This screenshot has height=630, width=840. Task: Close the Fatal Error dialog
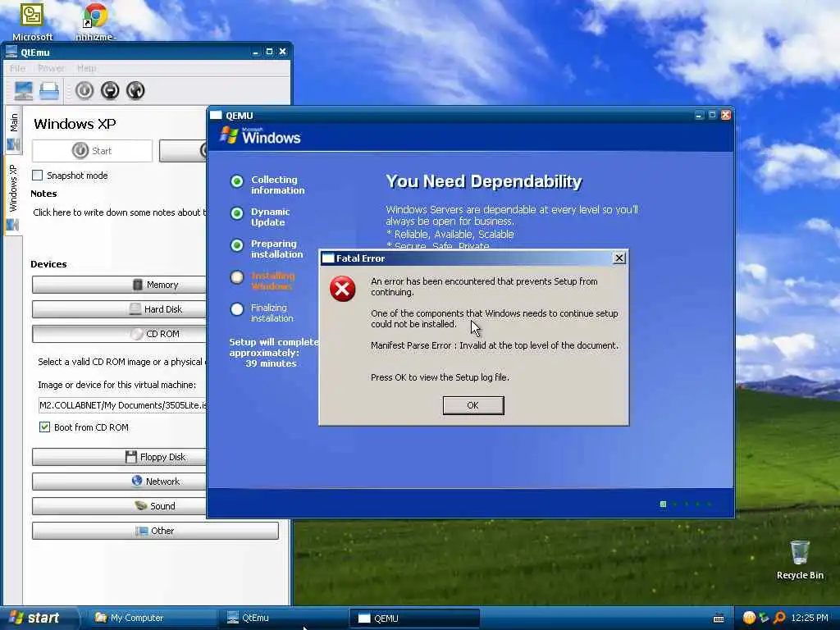tap(619, 258)
